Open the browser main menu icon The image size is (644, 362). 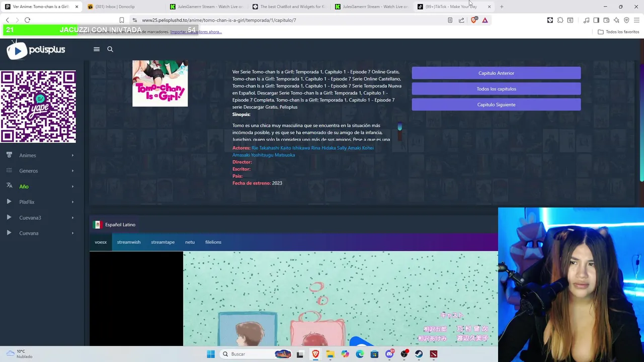(636, 20)
